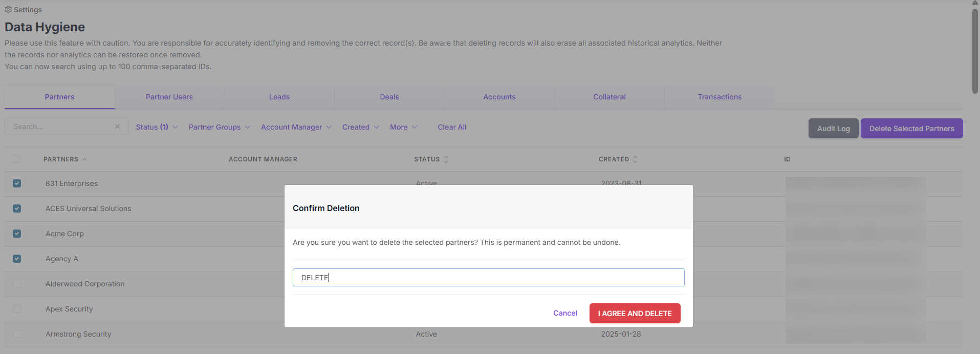980x354 pixels.
Task: Cancel the deletion dialog
Action: click(x=565, y=313)
